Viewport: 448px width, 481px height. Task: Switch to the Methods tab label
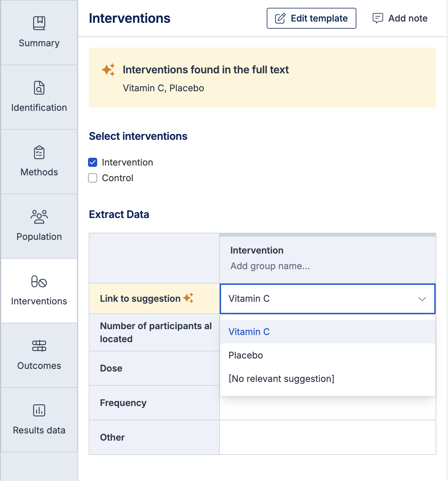pos(39,172)
